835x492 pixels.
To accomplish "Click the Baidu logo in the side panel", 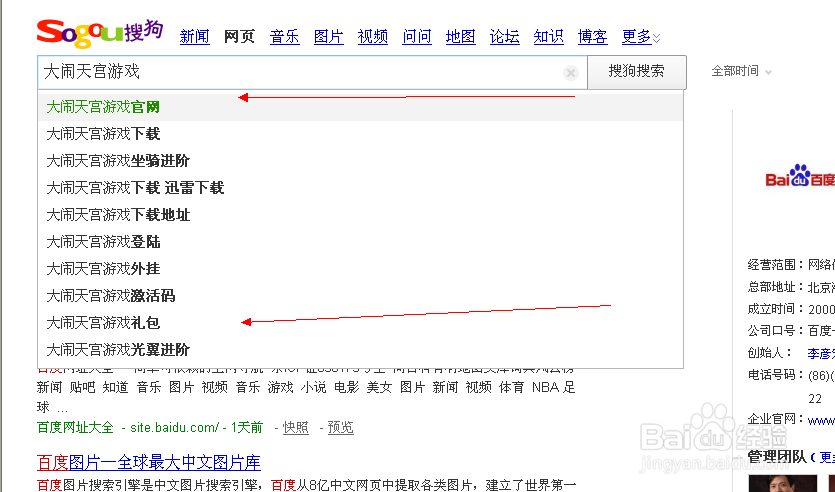I will pos(800,177).
